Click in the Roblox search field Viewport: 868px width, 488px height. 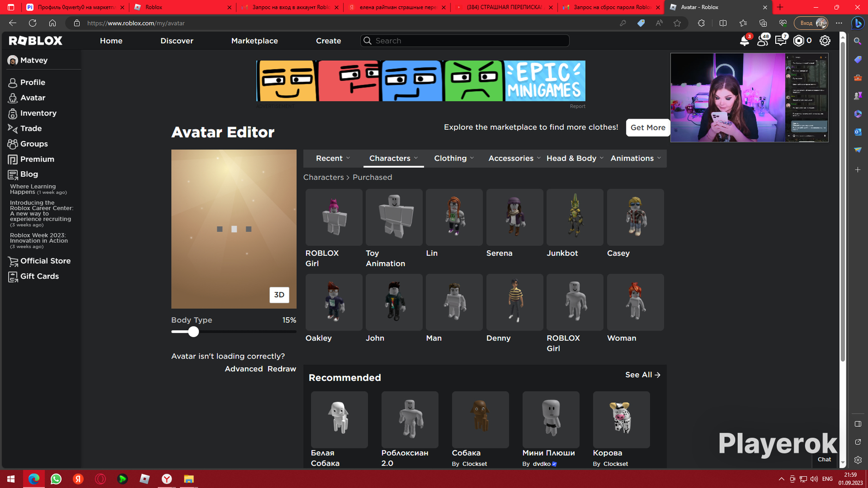465,41
